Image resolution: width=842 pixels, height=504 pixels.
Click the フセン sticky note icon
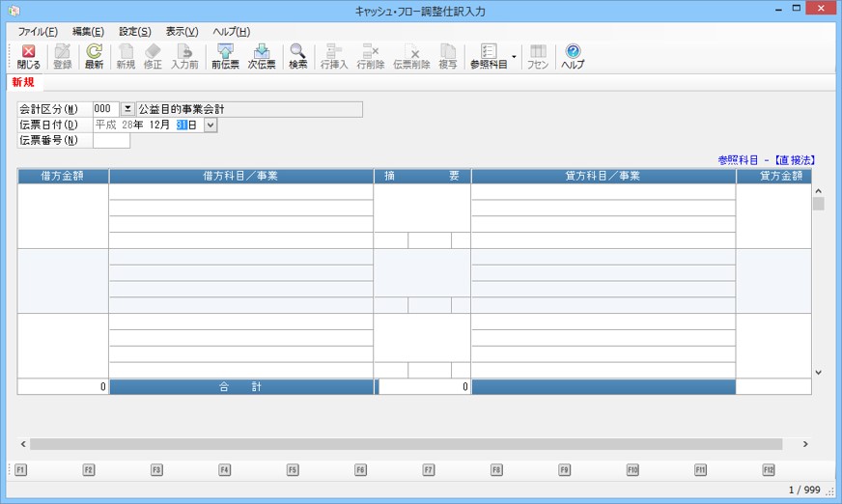coord(538,57)
